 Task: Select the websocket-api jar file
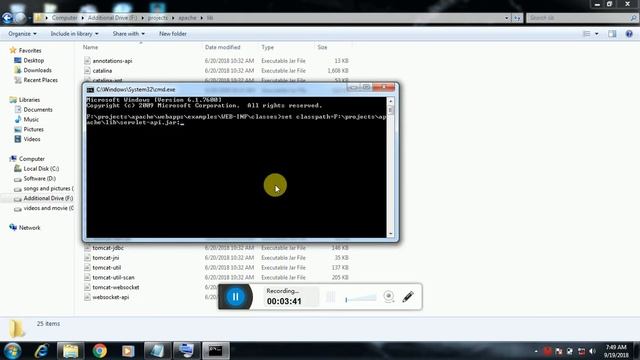coord(111,297)
